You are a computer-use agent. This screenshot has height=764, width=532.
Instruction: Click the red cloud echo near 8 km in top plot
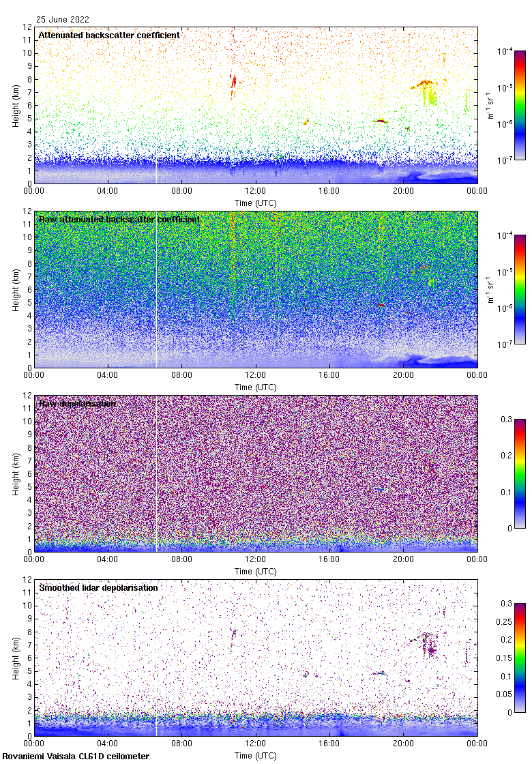[x=234, y=81]
